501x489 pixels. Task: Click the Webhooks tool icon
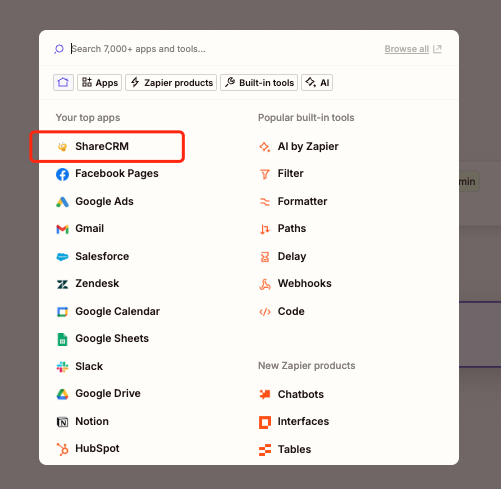265,284
